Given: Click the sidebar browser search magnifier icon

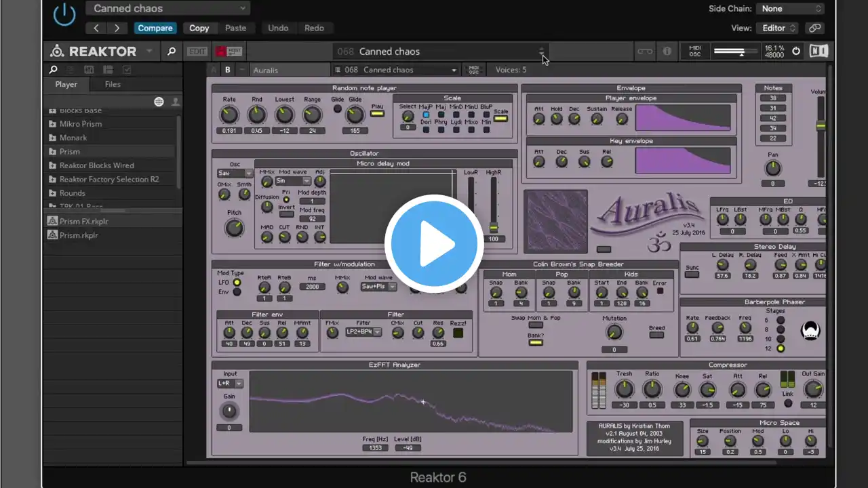Looking at the screenshot, I should click(53, 69).
